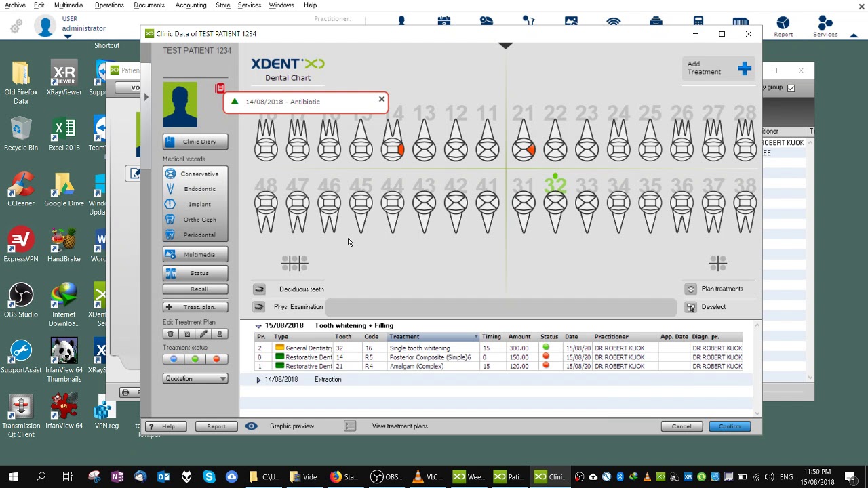Open Google Drive desktop icon
This screenshot has height=488, width=868.
64,189
